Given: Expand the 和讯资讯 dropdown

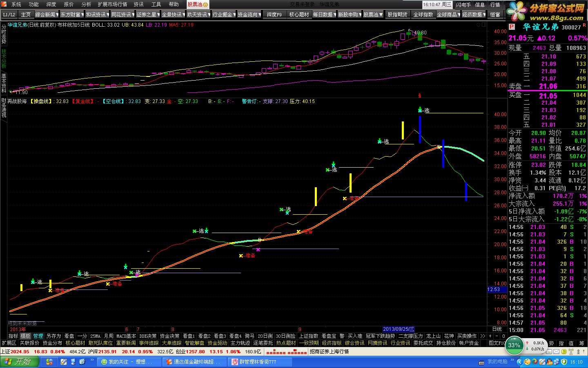Looking at the screenshot, I should tap(98, 14).
